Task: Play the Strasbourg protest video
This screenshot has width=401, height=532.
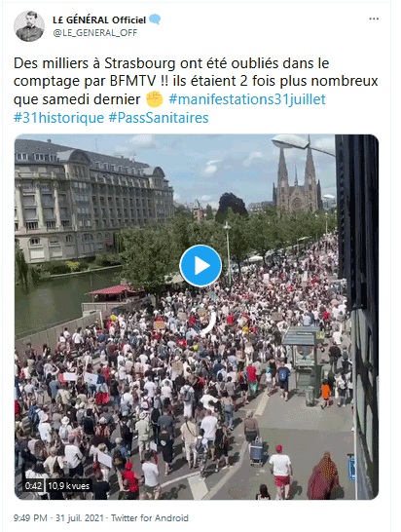Action: point(200,266)
